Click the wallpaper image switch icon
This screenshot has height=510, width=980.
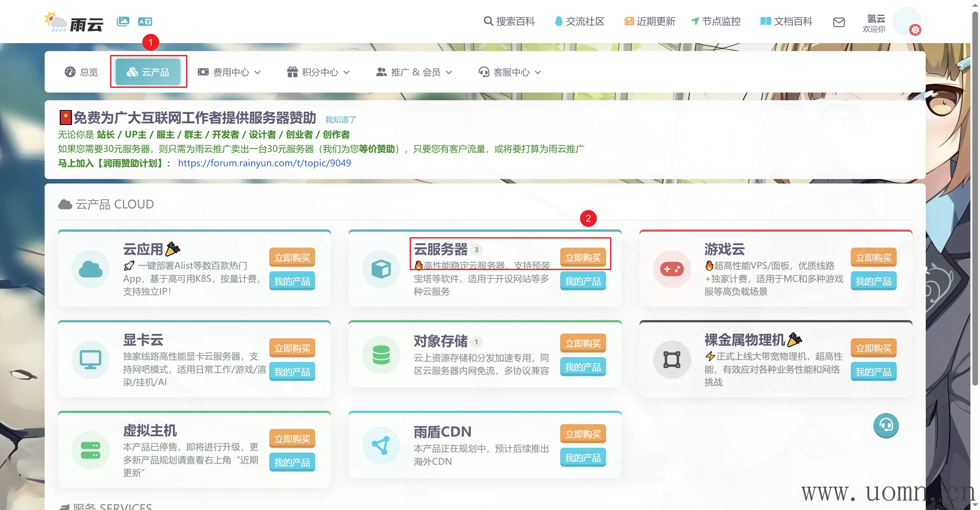click(123, 21)
